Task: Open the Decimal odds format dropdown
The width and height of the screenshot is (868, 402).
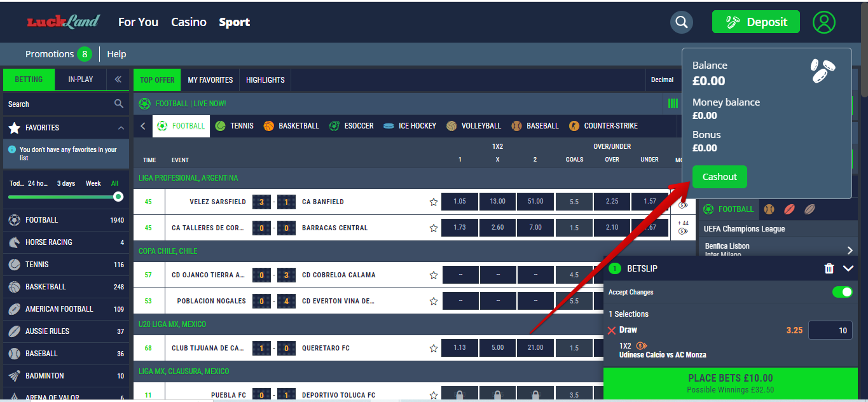Action: click(662, 80)
